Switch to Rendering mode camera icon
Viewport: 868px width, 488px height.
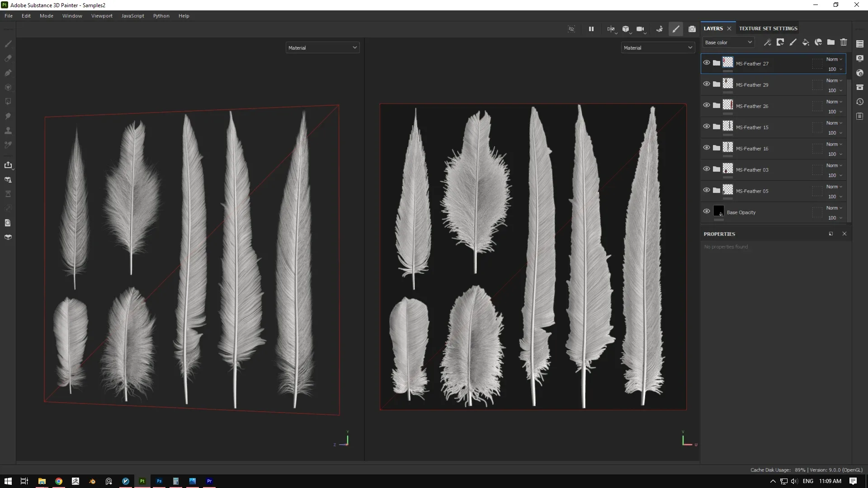[x=692, y=29]
